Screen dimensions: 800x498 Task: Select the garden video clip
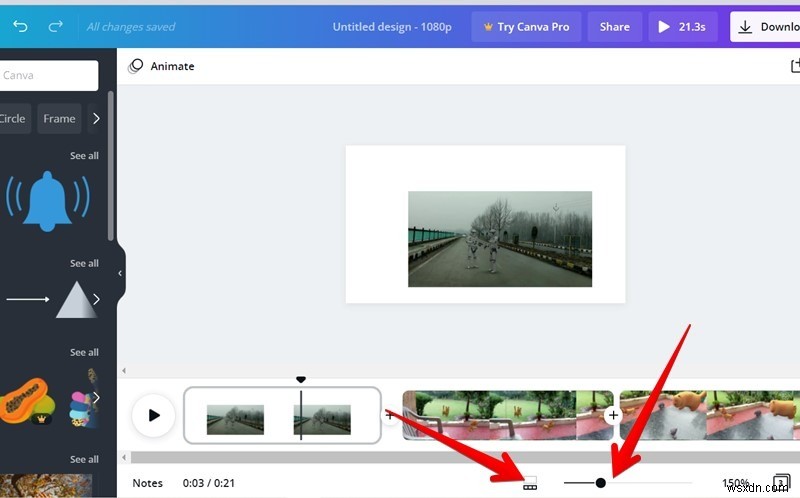[508, 415]
